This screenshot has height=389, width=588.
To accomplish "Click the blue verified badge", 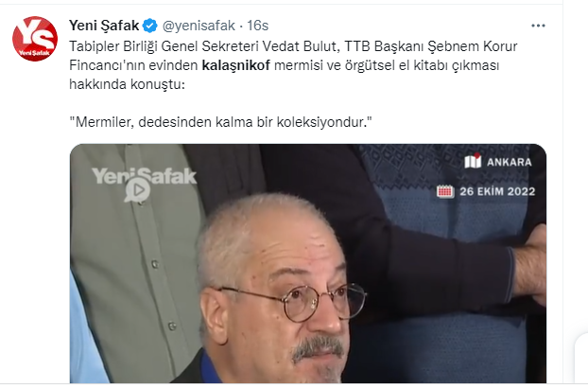I will pyautogui.click(x=150, y=26).
